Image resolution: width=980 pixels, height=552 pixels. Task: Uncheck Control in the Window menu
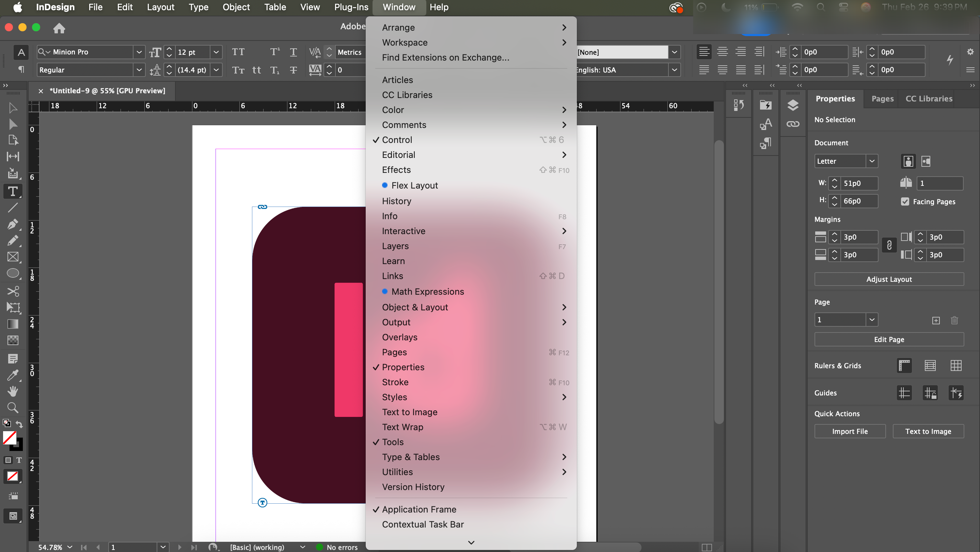click(x=397, y=140)
